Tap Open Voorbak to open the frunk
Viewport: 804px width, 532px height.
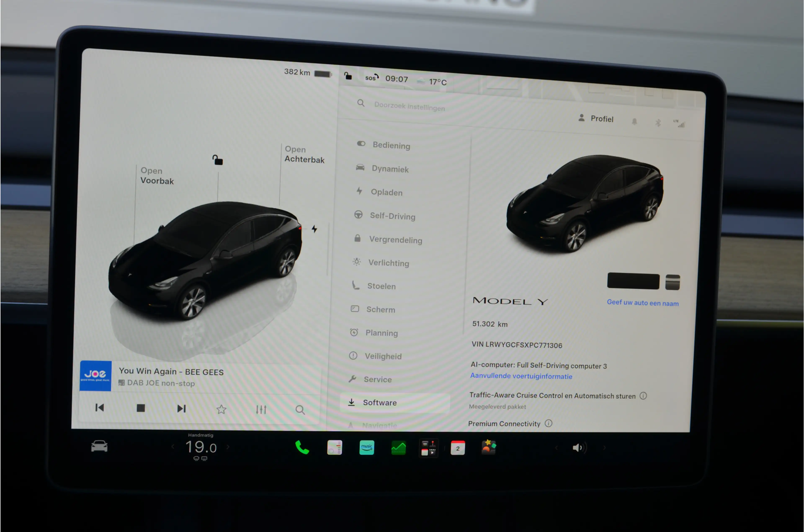point(157,176)
